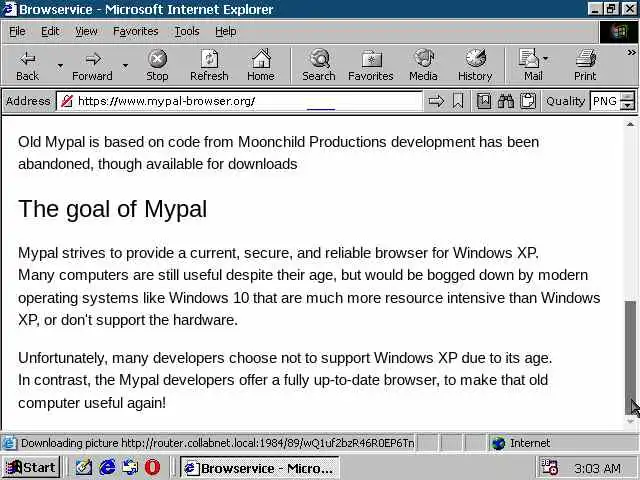
Task: Show the History pane
Action: [475, 65]
